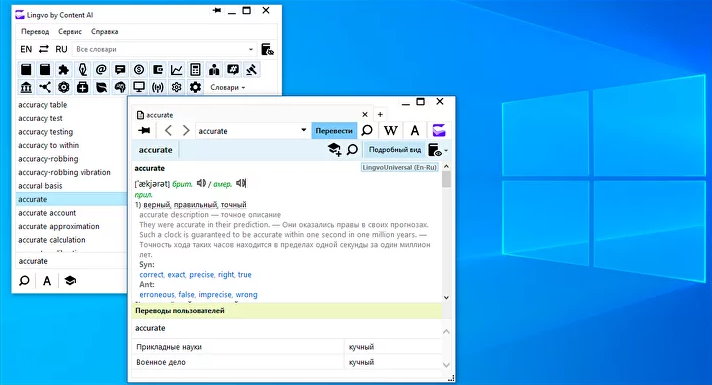
Task: Select the puzzle piece dictionary group icon
Action: coord(64,69)
